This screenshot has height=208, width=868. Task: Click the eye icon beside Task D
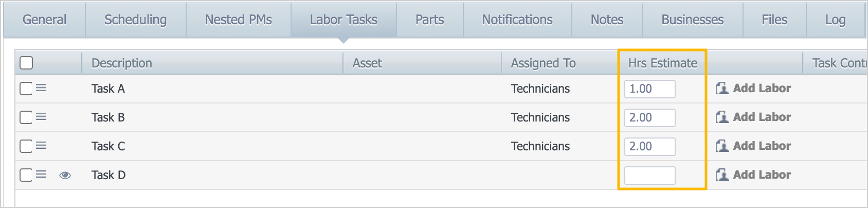(65, 175)
